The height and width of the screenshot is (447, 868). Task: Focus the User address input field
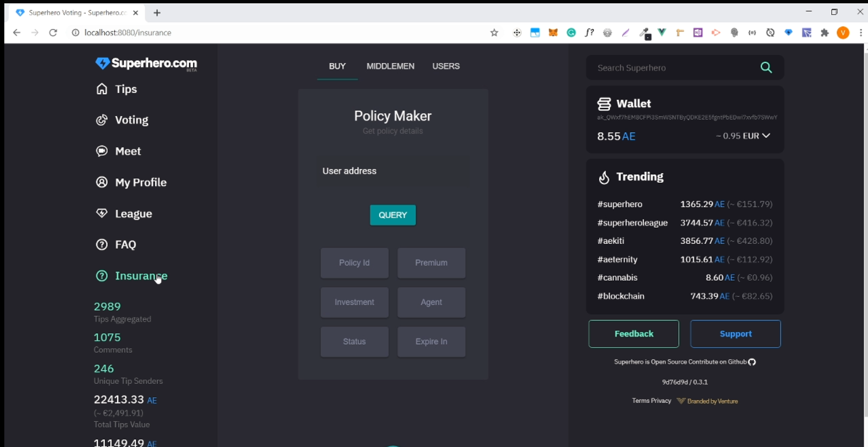[393, 171]
